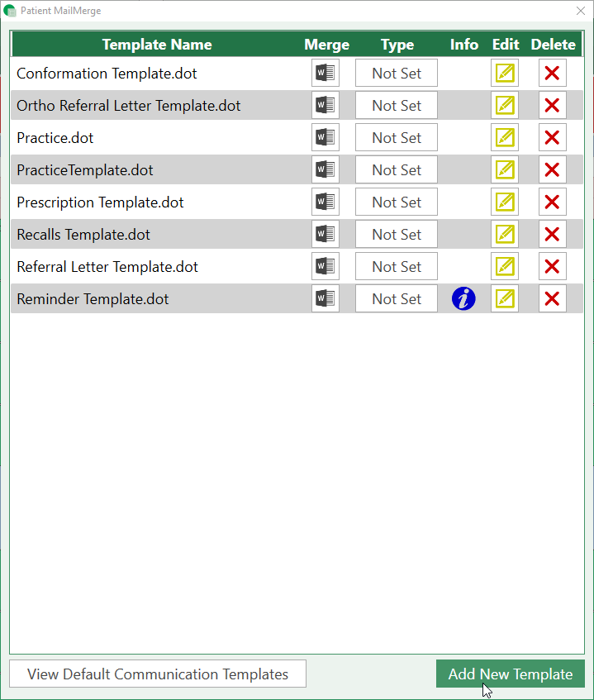The width and height of the screenshot is (594, 700).
Task: Click the Add New Template button
Action: coord(510,674)
